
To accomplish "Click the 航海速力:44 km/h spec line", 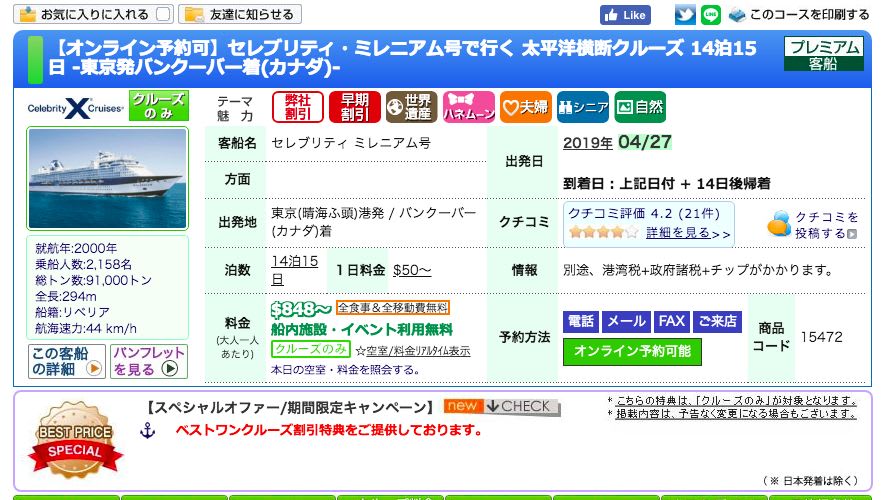I will pyautogui.click(x=86, y=328).
